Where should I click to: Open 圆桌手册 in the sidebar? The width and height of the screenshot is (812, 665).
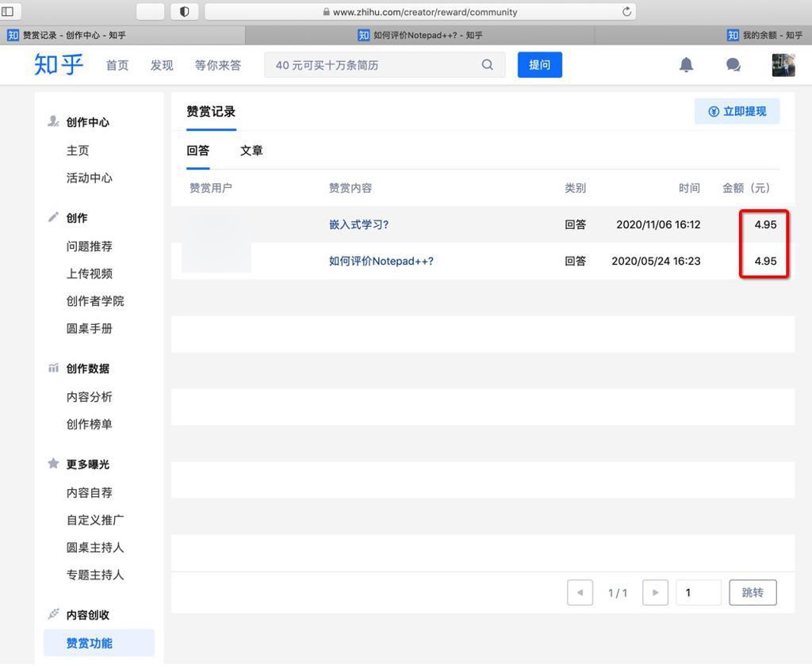pos(89,329)
